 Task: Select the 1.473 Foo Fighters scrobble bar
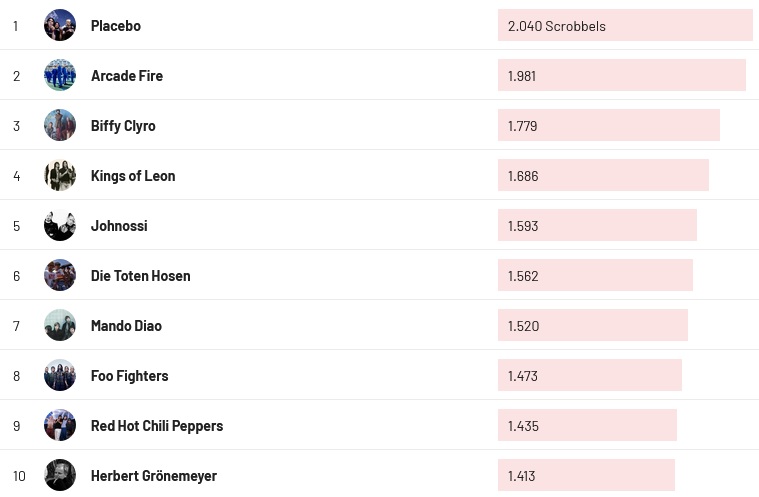click(589, 376)
